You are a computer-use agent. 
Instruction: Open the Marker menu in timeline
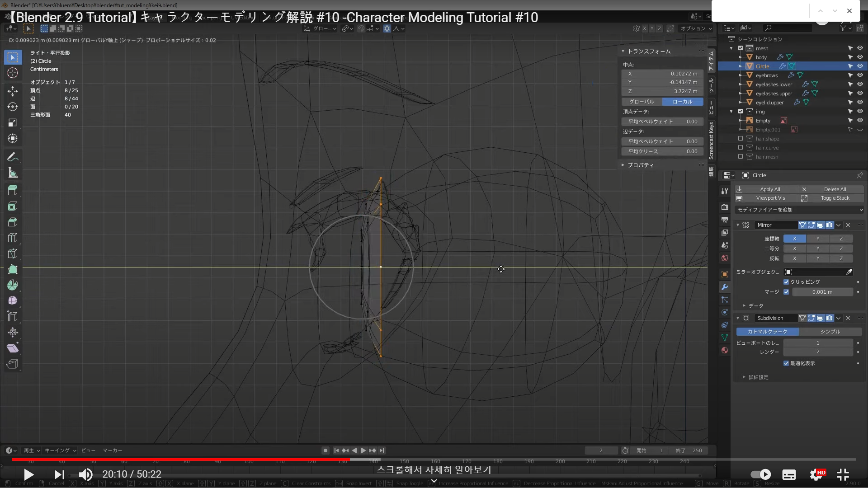click(112, 450)
